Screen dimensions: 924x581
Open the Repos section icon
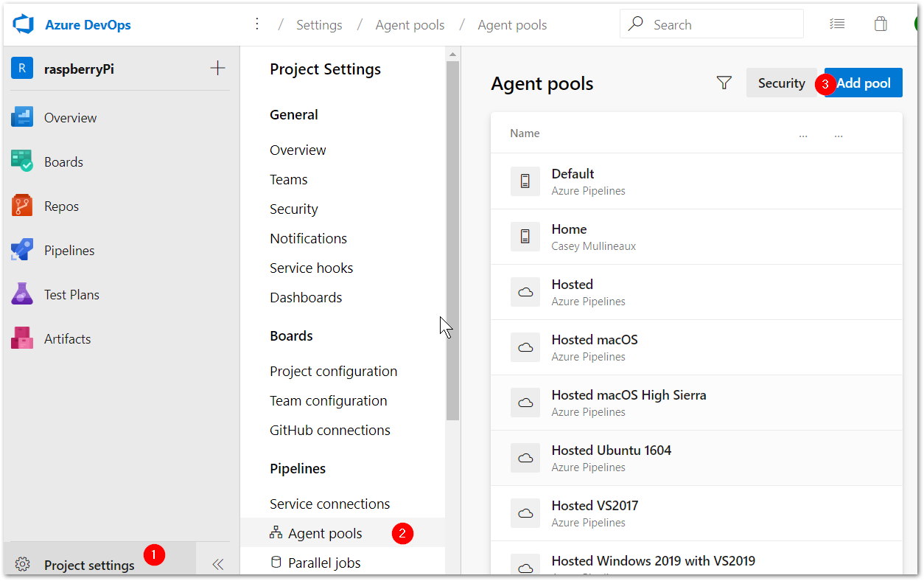(22, 206)
